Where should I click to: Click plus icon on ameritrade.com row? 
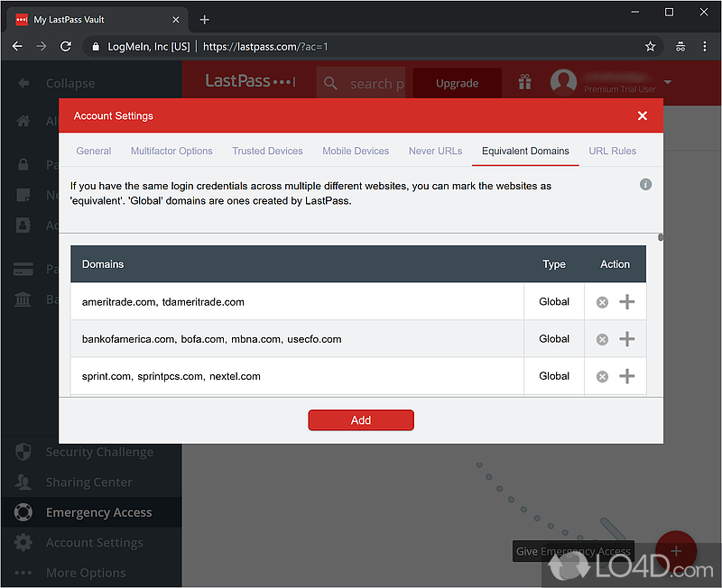[x=627, y=302]
